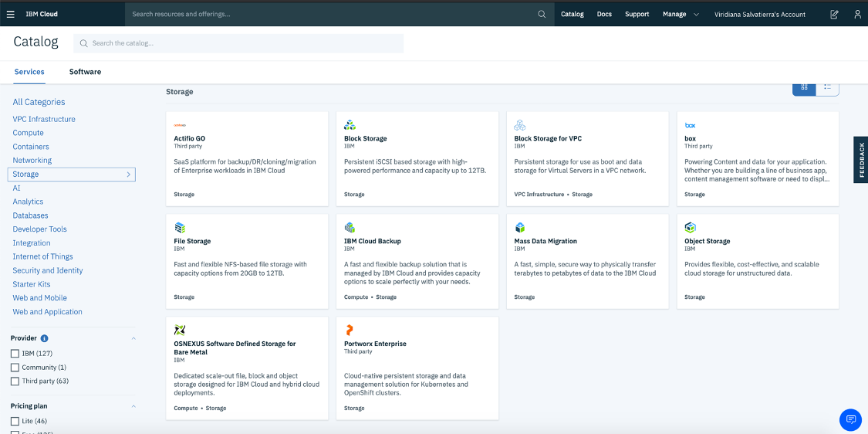The width and height of the screenshot is (868, 434).
Task: Check the Third party (63) filter
Action: (x=15, y=381)
